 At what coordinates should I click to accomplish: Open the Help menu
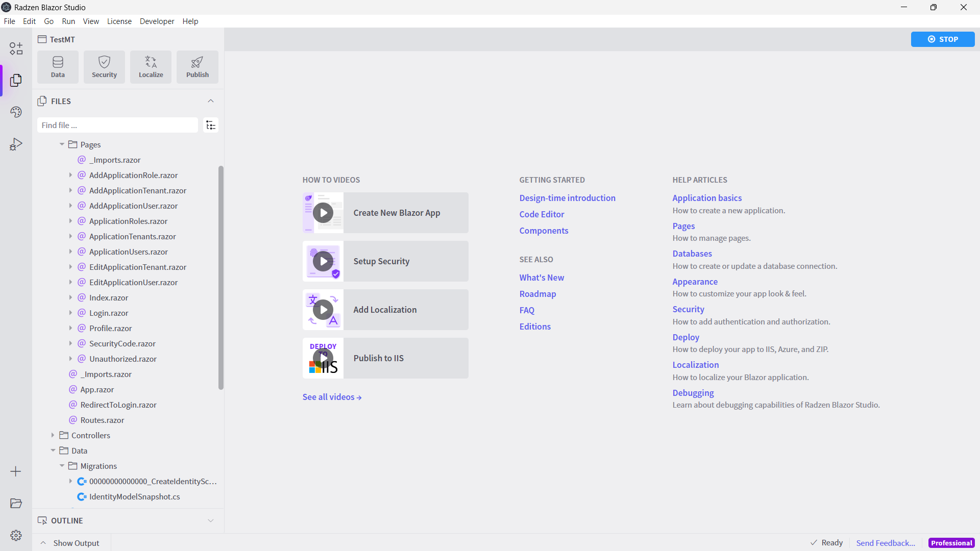[190, 21]
